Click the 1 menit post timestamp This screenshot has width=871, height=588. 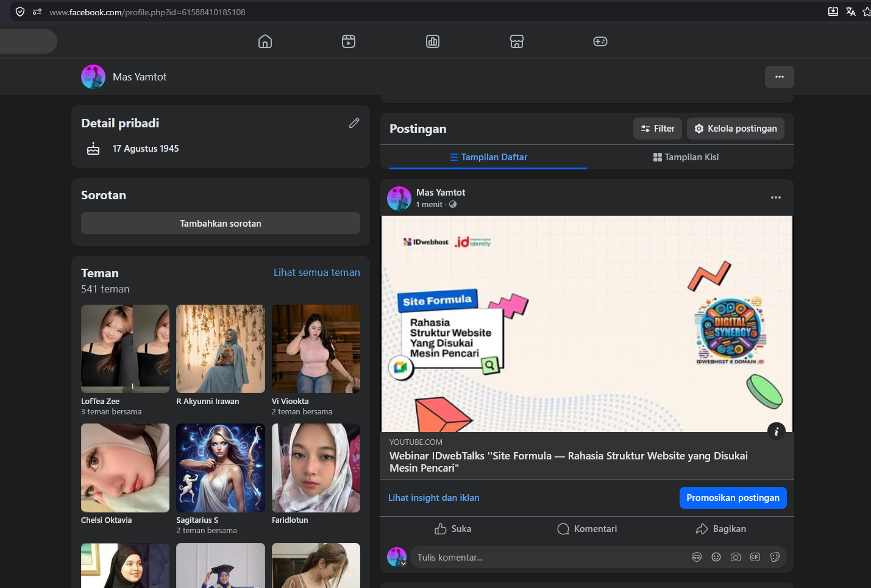coord(429,205)
